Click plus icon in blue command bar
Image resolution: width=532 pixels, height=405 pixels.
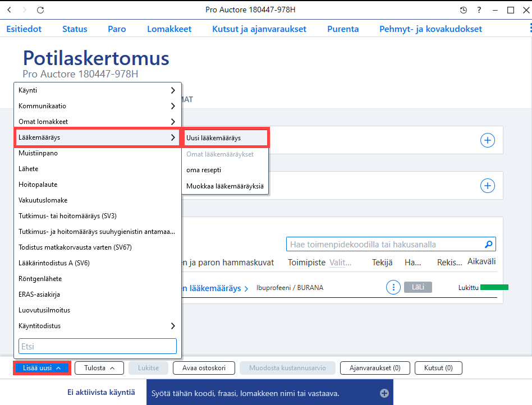click(384, 393)
